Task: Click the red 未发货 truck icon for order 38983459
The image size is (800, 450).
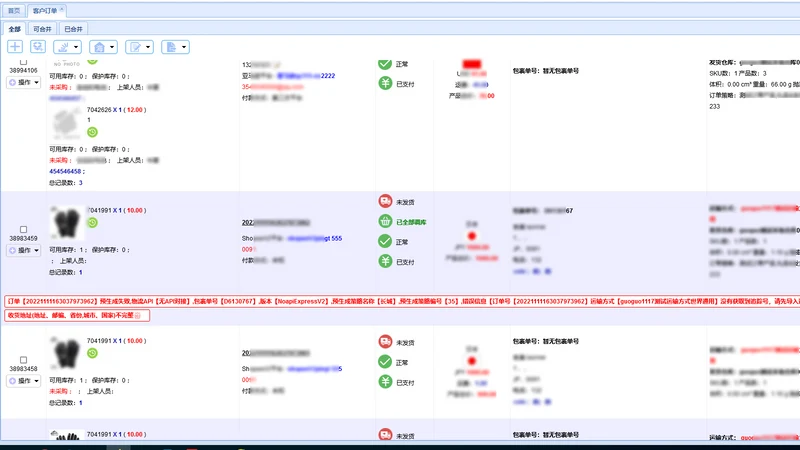Action: pyautogui.click(x=385, y=202)
